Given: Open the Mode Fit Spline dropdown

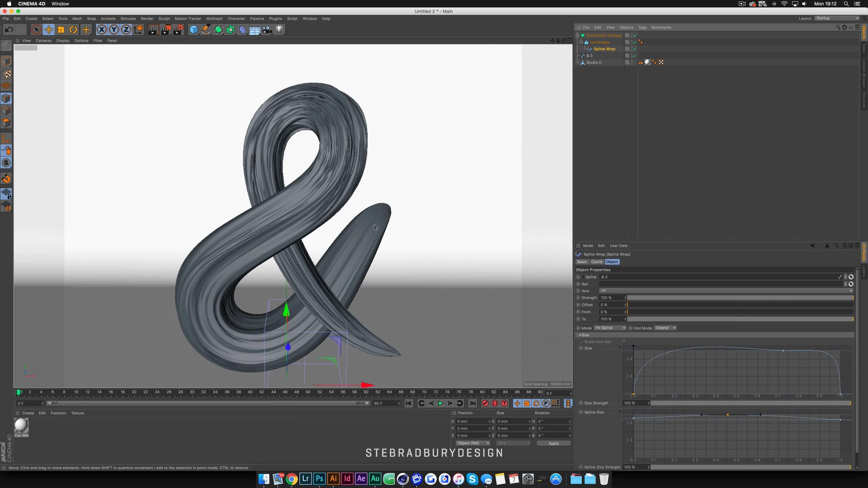Looking at the screenshot, I should point(610,328).
